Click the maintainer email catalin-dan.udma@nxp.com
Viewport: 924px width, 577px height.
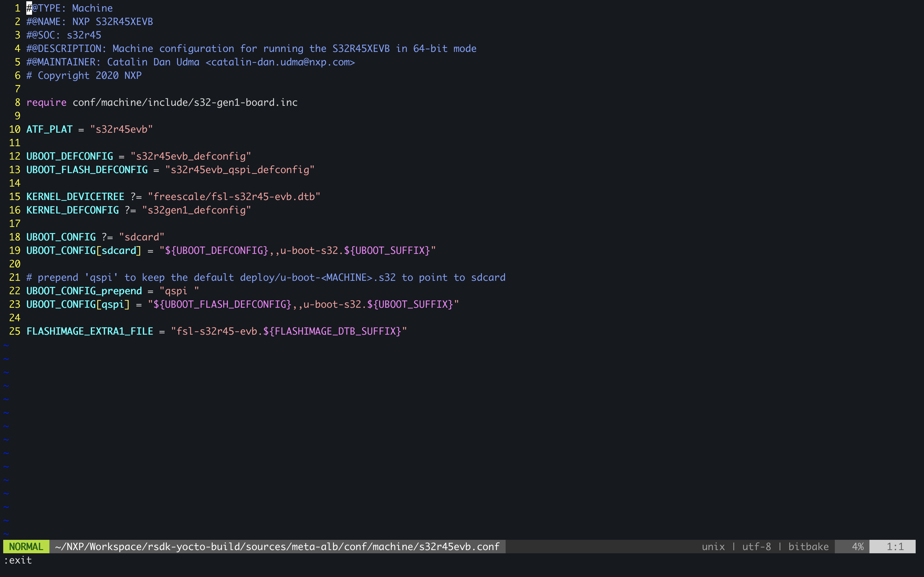tap(280, 62)
